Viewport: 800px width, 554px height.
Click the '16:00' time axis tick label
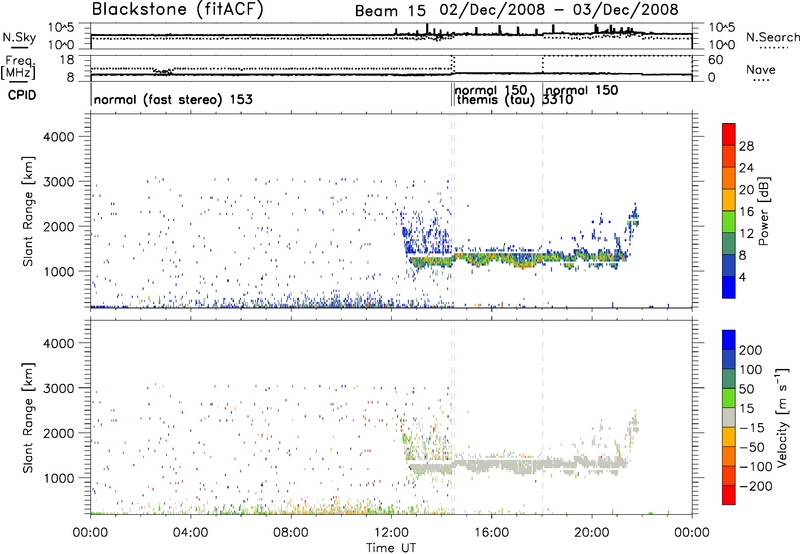pyautogui.click(x=491, y=533)
